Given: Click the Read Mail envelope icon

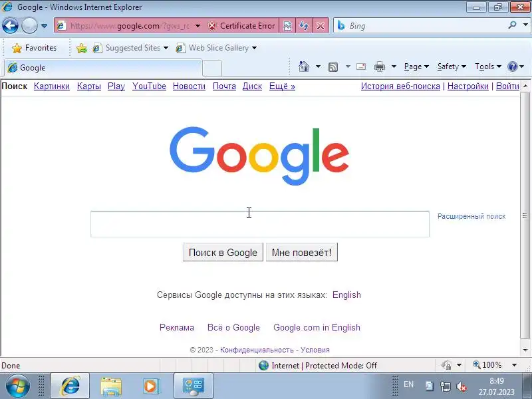Looking at the screenshot, I should pos(361,66).
